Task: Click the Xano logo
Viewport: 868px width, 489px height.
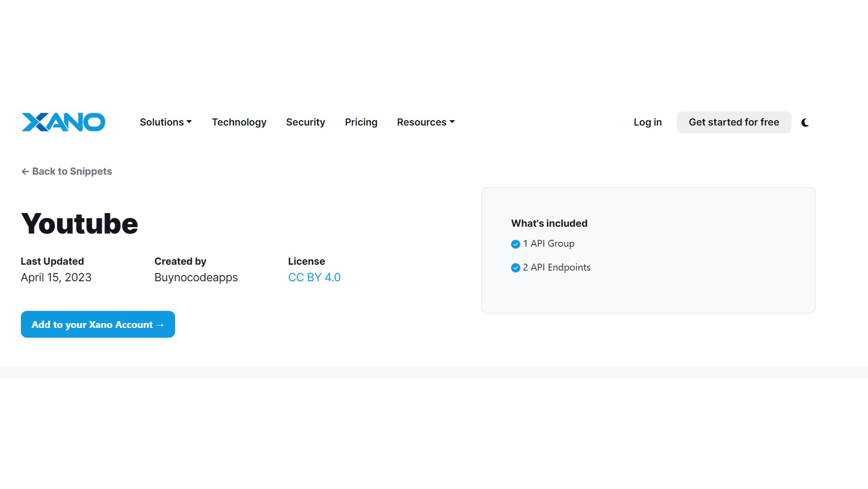Action: click(63, 122)
